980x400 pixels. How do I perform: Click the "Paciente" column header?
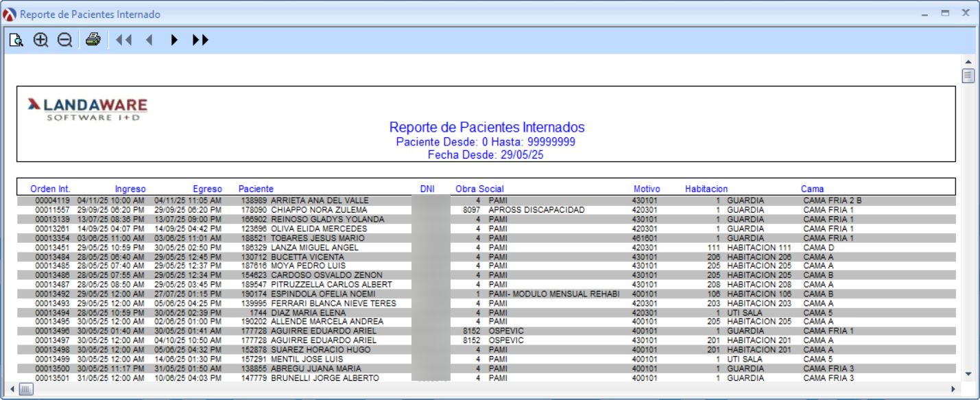(256, 189)
